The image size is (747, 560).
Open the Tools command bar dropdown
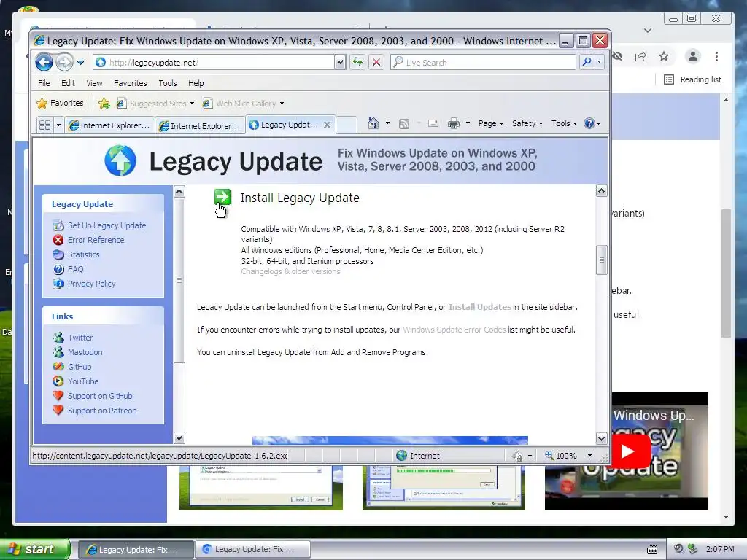click(x=564, y=123)
